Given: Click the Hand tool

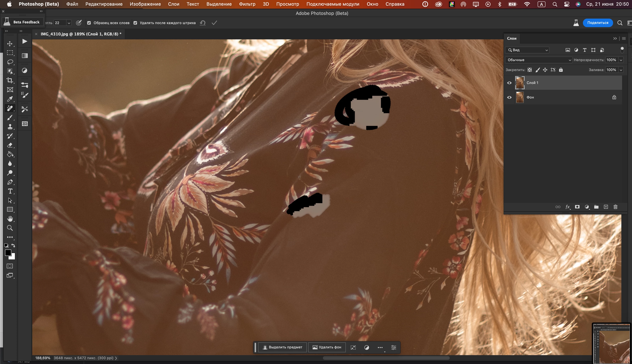Looking at the screenshot, I should [x=10, y=219].
